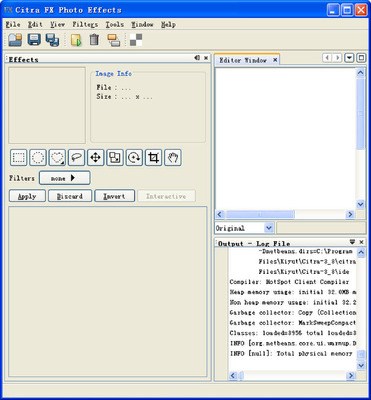Click the Invert button

[114, 196]
